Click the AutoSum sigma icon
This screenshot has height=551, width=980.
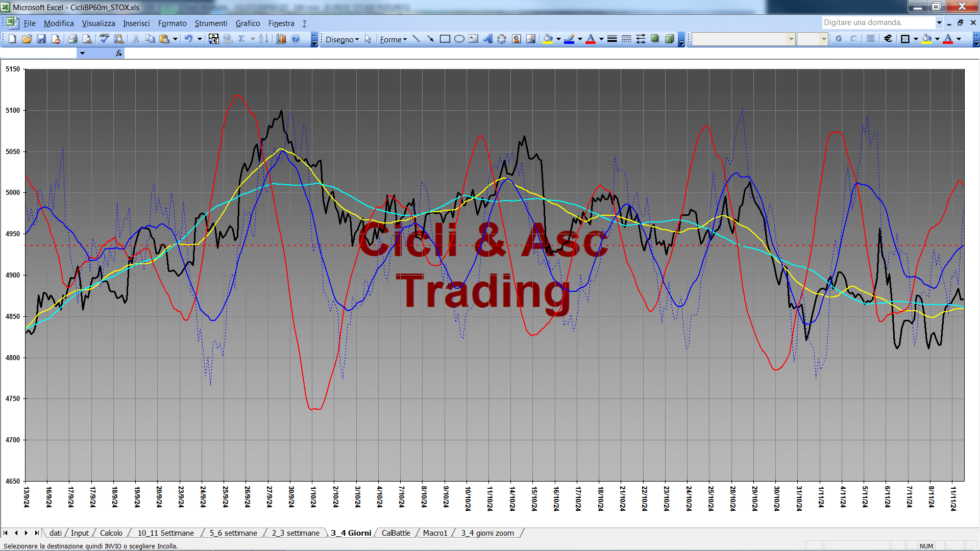click(242, 39)
